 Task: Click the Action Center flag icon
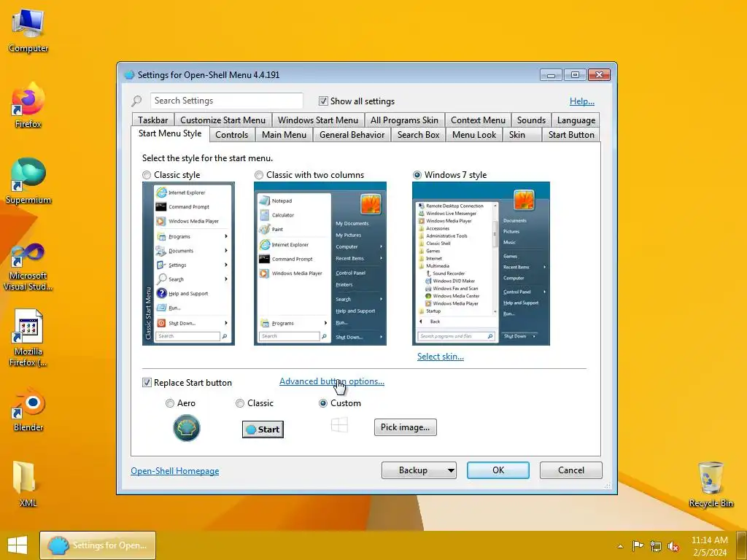(638, 545)
